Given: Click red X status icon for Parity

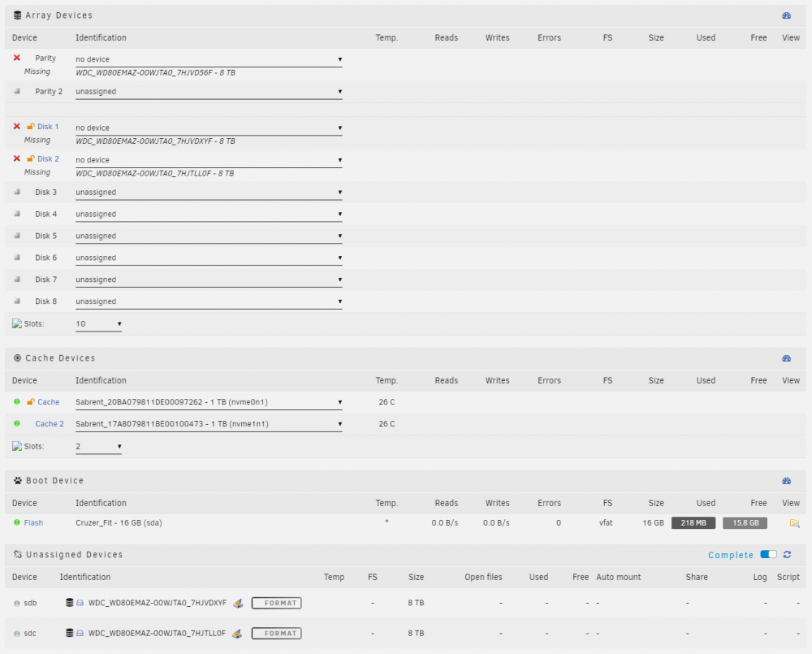Looking at the screenshot, I should pos(16,58).
